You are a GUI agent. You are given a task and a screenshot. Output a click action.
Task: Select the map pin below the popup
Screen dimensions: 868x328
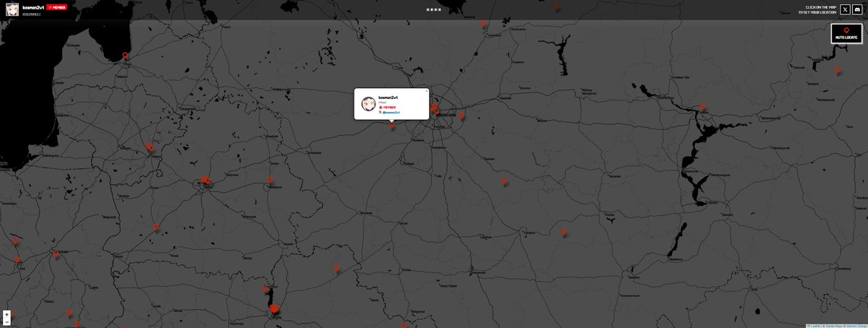(392, 125)
